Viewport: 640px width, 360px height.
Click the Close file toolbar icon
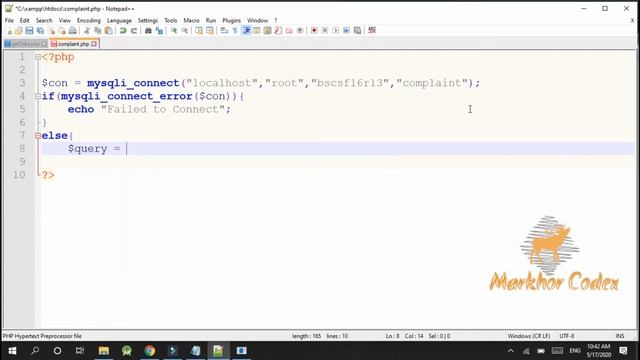pyautogui.click(x=51, y=31)
